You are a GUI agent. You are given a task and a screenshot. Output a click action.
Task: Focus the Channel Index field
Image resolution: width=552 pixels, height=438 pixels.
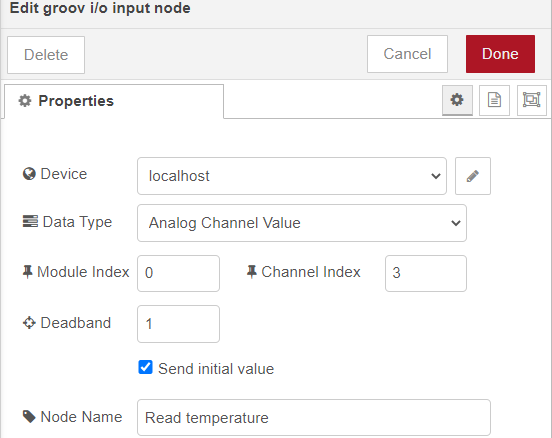[x=426, y=273]
